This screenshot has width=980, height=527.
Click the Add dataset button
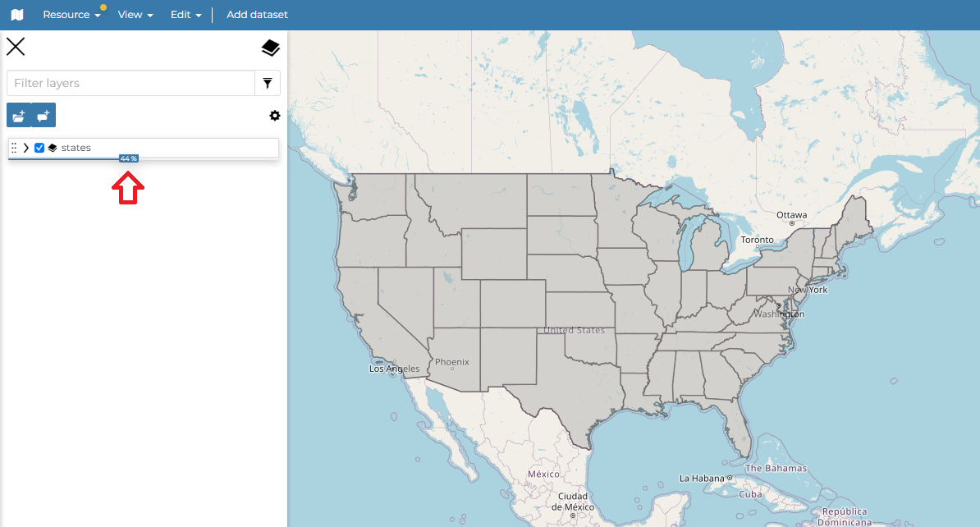click(257, 15)
